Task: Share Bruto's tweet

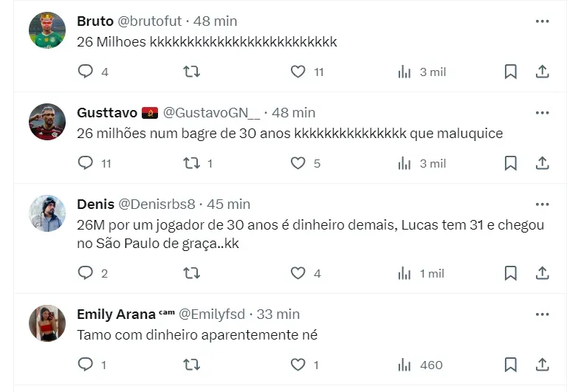Action: (542, 72)
